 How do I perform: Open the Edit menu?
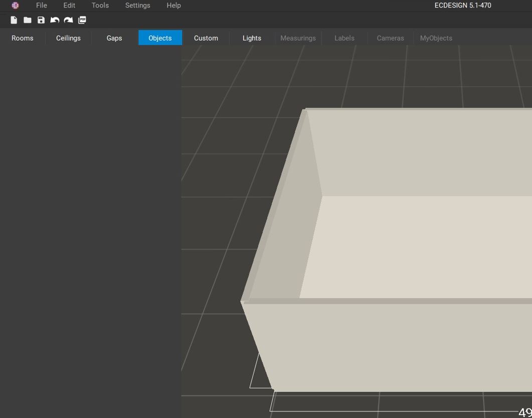(x=69, y=6)
